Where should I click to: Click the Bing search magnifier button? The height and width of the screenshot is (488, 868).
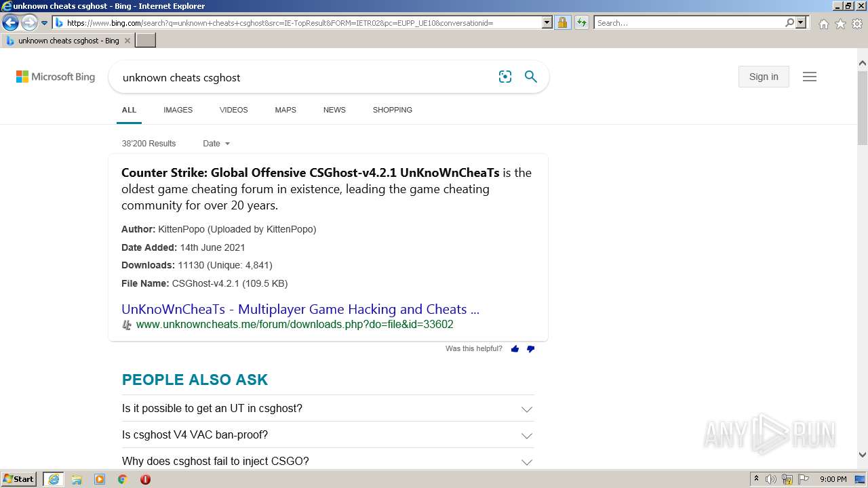coord(531,77)
